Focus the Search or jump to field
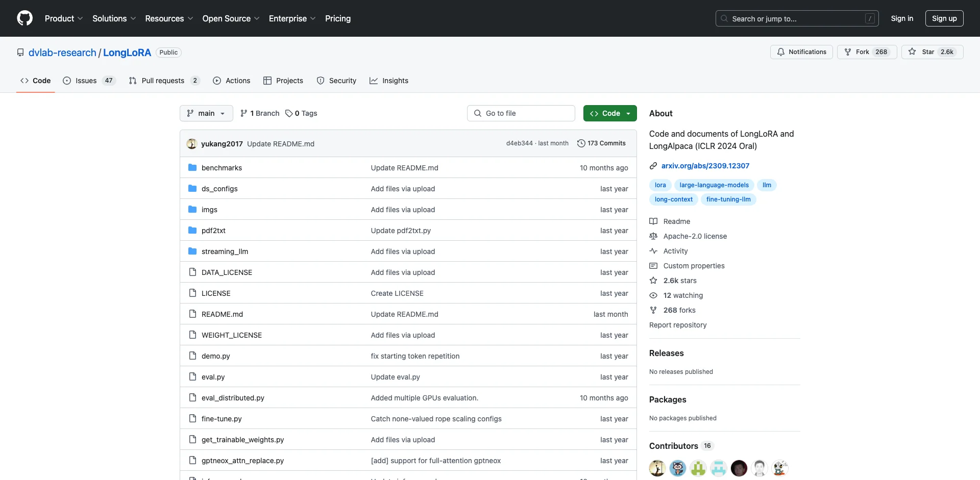Screen dimensions: 980x480 797,18
